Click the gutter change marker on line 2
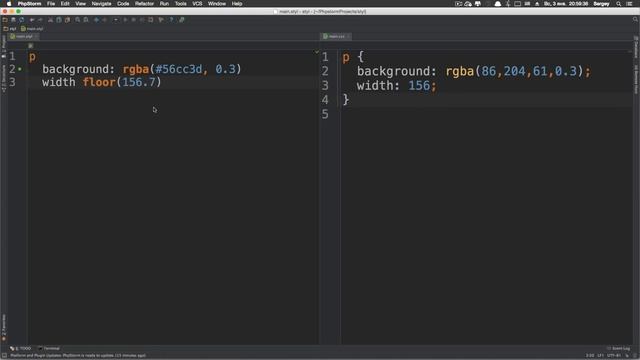 (x=20, y=69)
